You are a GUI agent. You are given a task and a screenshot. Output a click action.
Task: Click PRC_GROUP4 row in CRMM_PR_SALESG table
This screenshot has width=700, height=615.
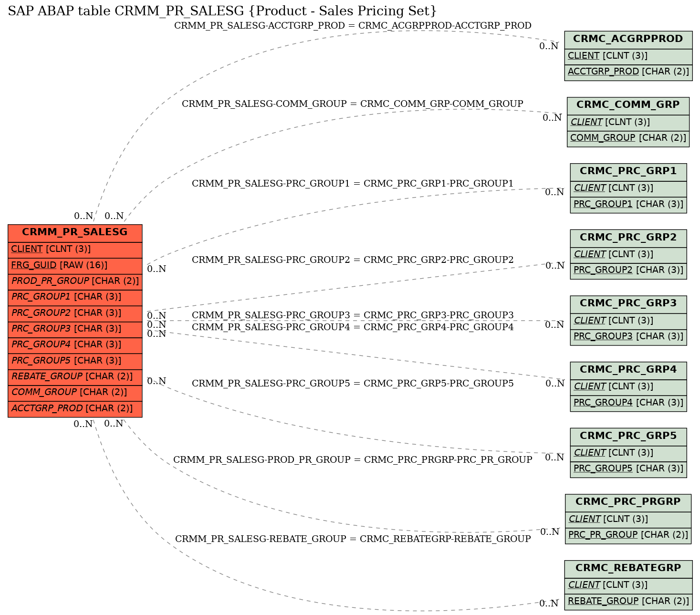(x=75, y=345)
